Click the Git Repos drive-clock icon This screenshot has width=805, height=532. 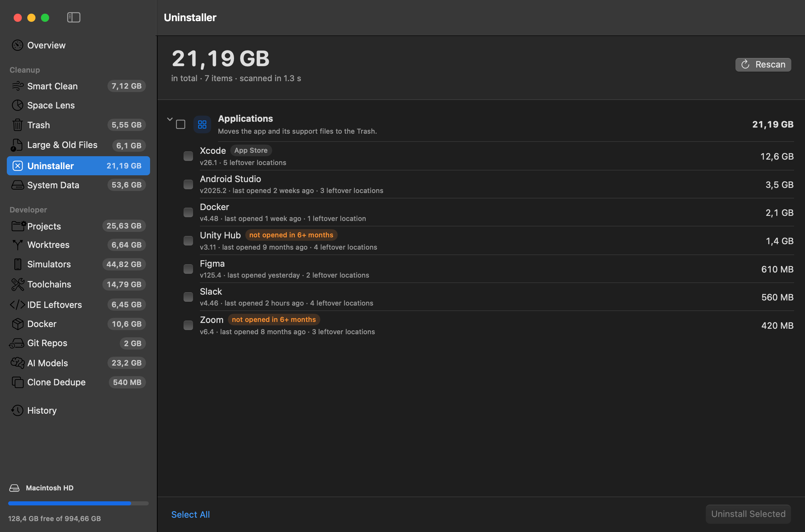click(x=16, y=343)
